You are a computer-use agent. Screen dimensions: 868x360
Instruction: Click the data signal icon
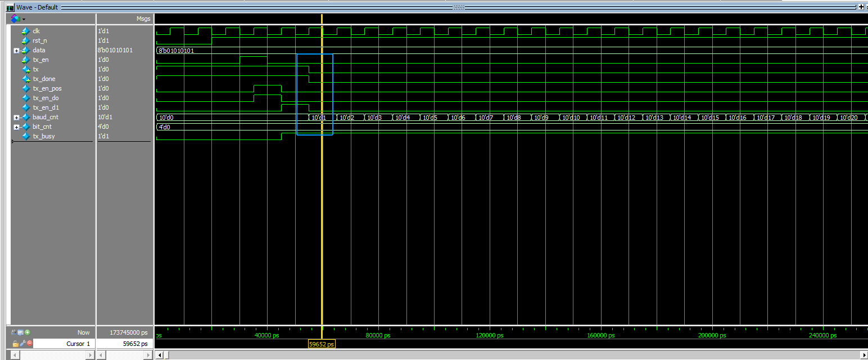[x=25, y=50]
